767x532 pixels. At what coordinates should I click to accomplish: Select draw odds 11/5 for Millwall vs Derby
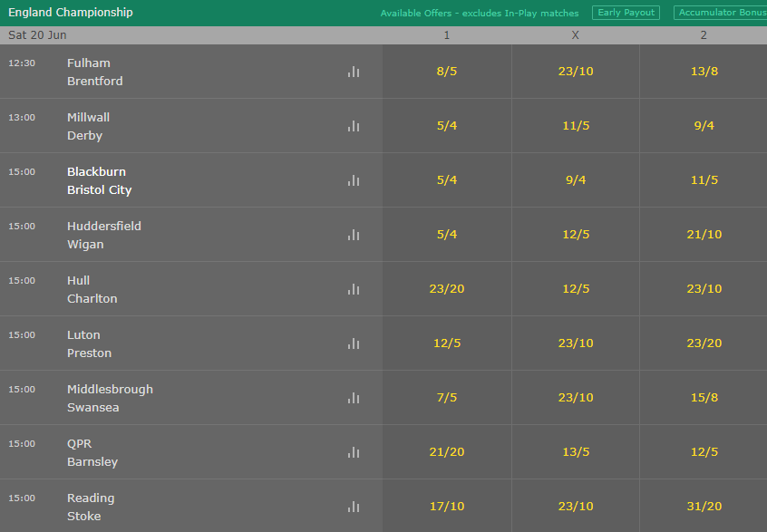[x=576, y=126]
